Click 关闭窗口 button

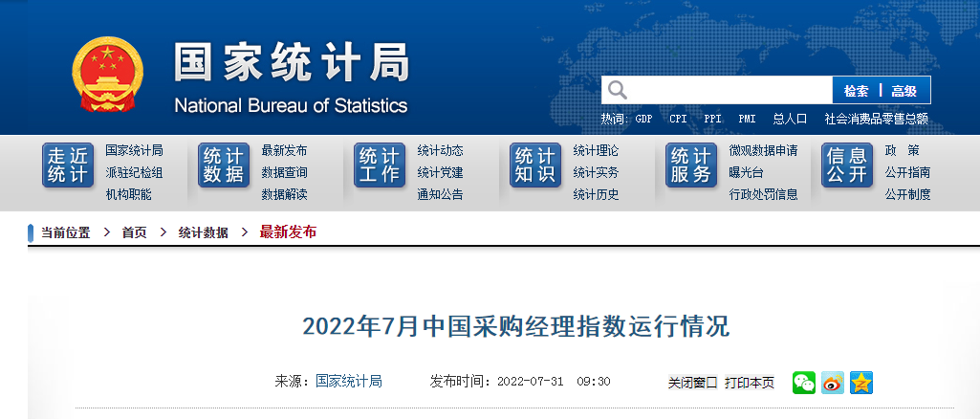click(693, 383)
